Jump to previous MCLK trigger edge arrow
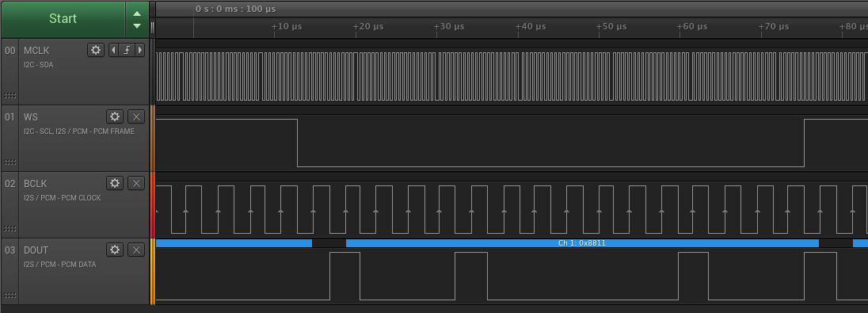This screenshot has width=868, height=313. (x=113, y=50)
